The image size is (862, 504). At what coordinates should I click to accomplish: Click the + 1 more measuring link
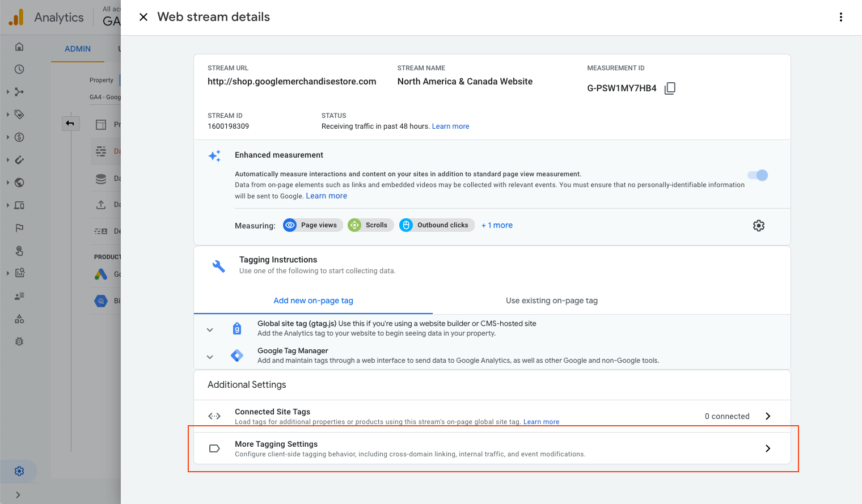coord(497,225)
